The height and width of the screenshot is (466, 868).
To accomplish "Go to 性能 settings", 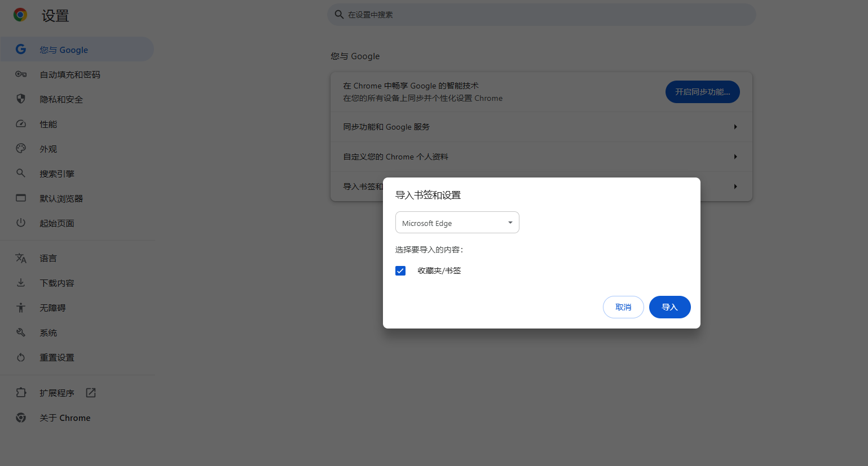I will tap(77, 124).
